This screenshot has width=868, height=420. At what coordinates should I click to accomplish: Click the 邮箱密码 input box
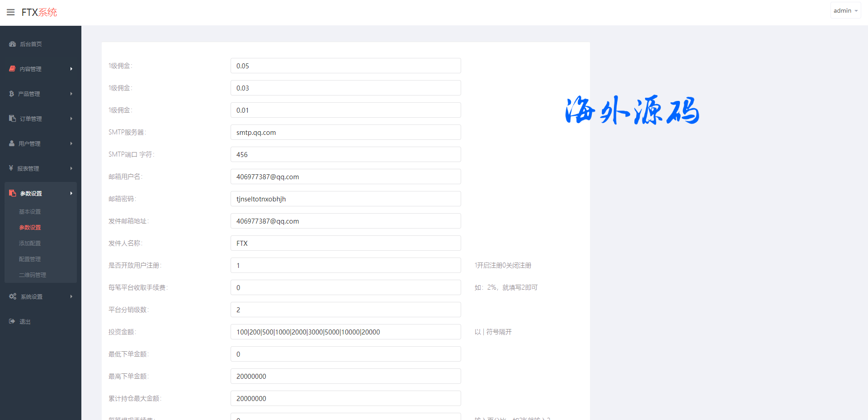pyautogui.click(x=345, y=199)
